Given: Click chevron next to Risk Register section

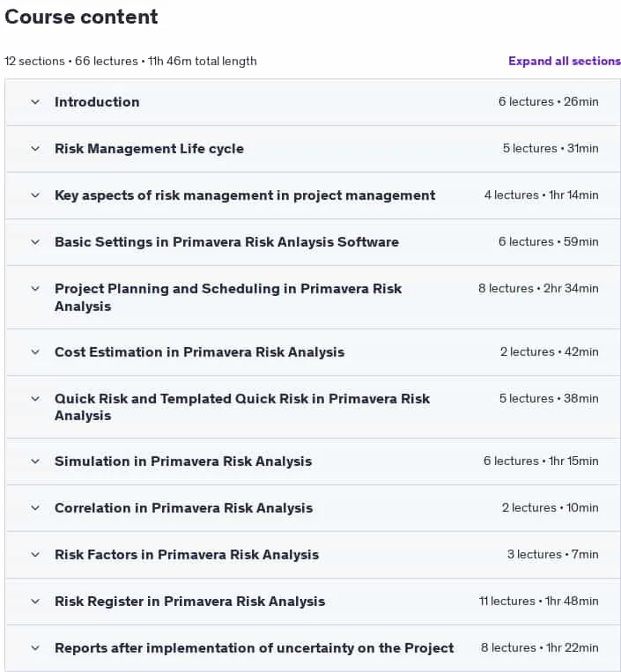Looking at the screenshot, I should click(35, 602).
